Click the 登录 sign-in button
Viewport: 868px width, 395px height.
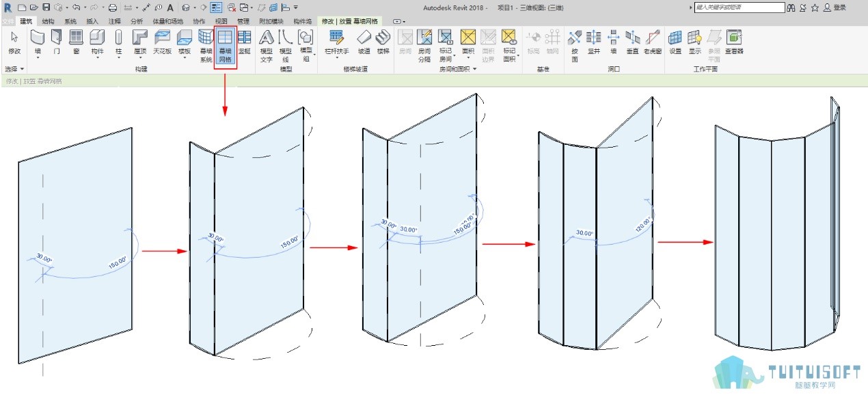click(840, 8)
